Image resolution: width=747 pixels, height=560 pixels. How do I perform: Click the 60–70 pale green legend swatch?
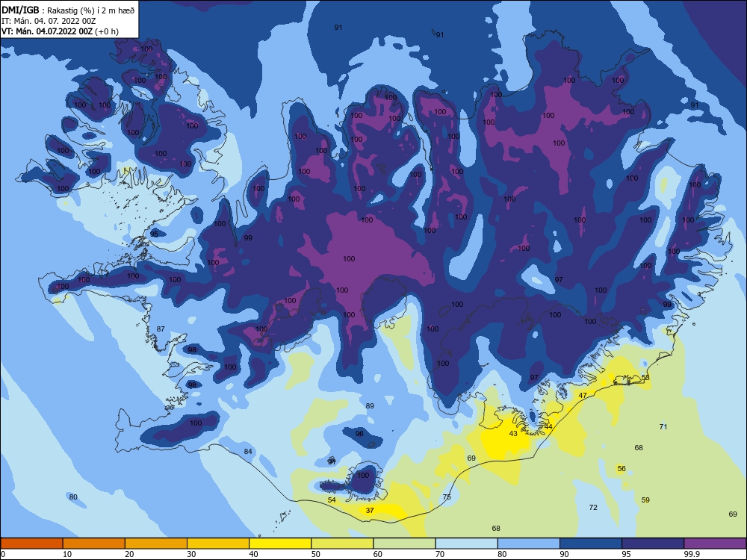(x=404, y=544)
